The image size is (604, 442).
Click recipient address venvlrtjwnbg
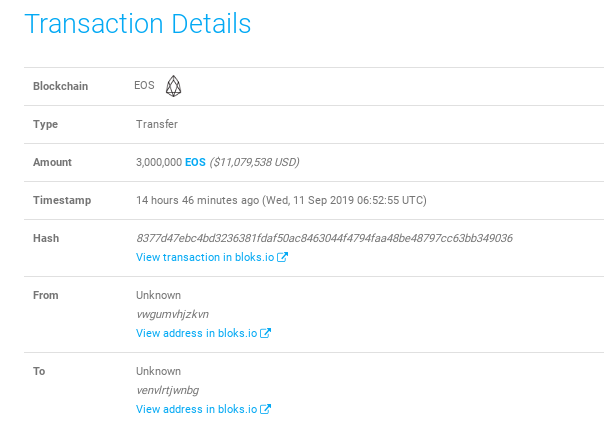[168, 390]
